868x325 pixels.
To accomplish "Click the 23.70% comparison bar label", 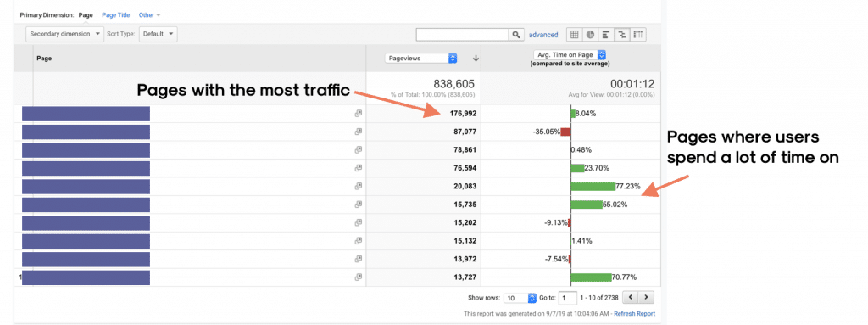I will point(596,168).
